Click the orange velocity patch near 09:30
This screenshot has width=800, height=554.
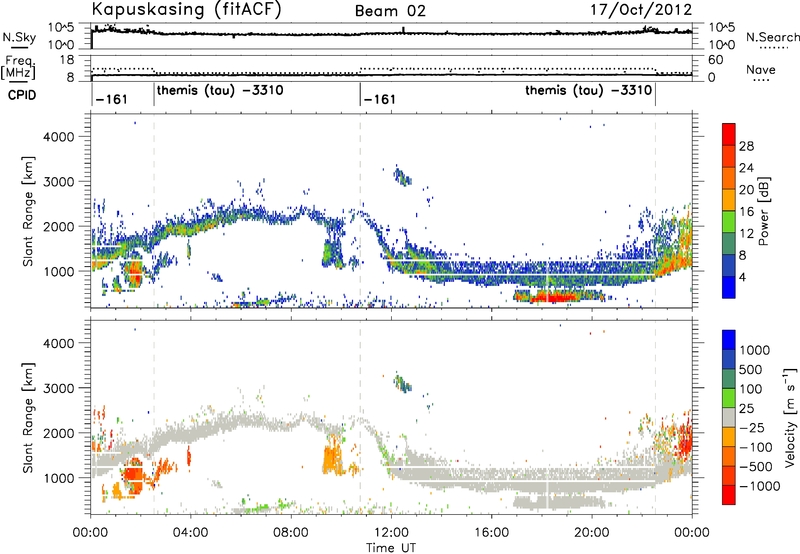click(334, 457)
